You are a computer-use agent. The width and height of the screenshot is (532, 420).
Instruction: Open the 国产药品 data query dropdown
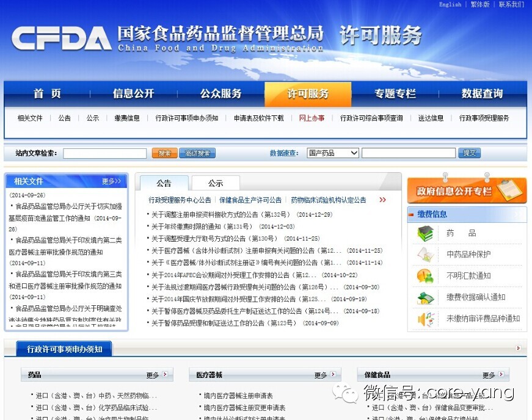tap(332, 153)
